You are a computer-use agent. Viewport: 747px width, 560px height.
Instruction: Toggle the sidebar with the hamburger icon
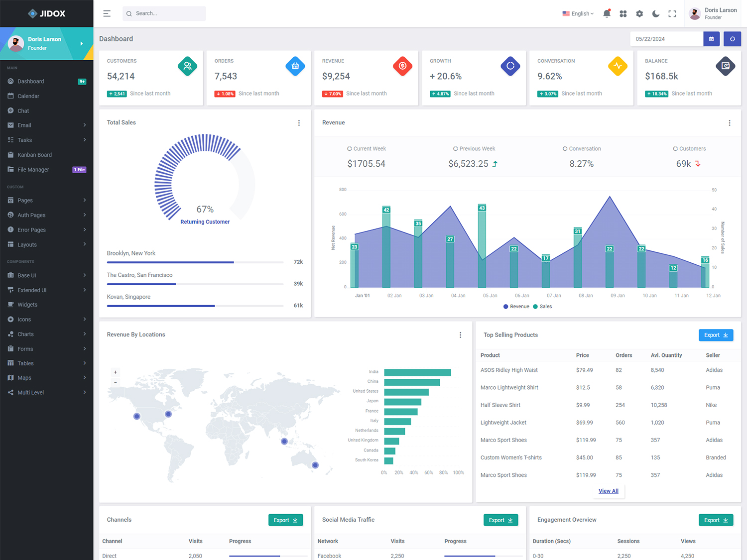(107, 13)
